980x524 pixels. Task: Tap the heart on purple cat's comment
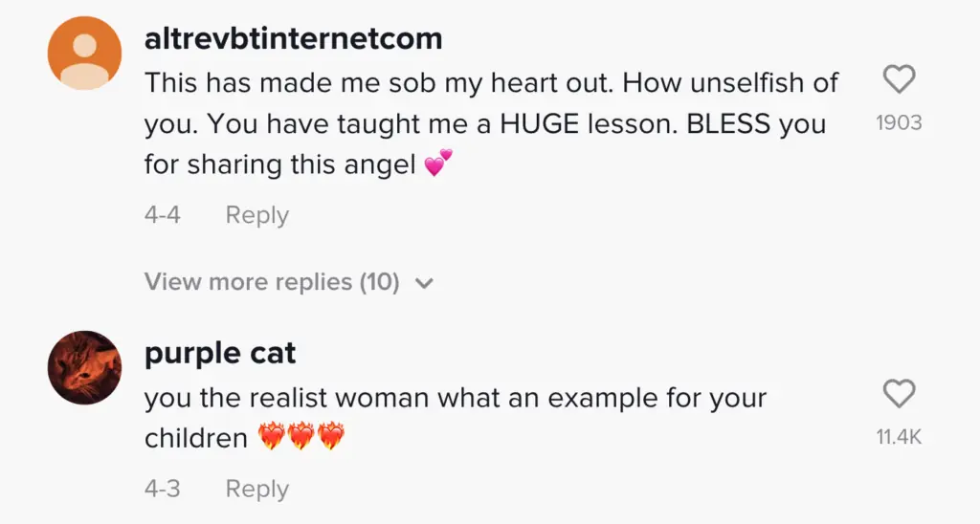point(899,394)
